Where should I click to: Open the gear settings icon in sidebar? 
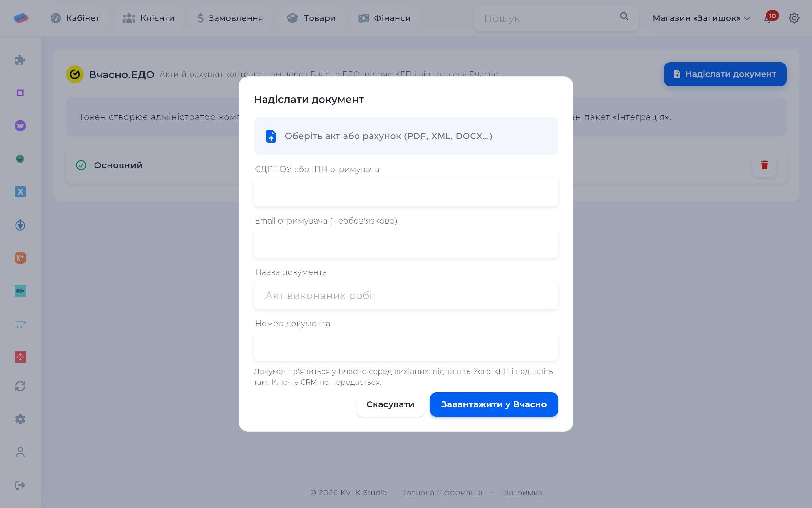coord(20,419)
